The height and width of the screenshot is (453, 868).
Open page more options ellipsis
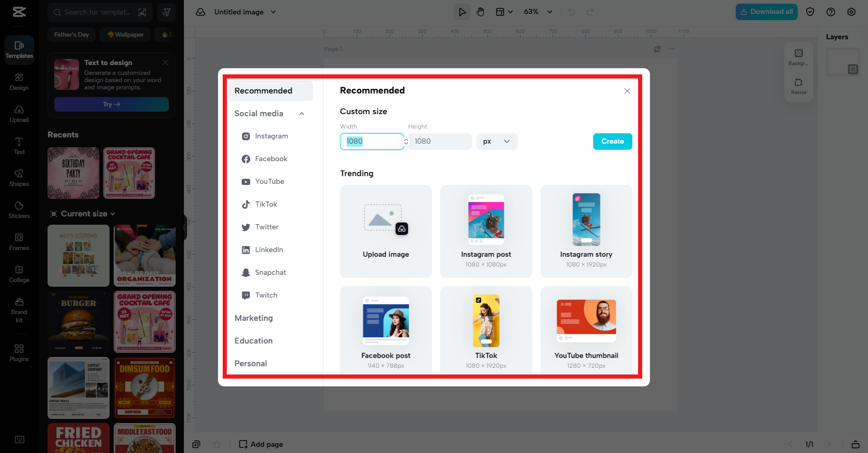pos(672,49)
